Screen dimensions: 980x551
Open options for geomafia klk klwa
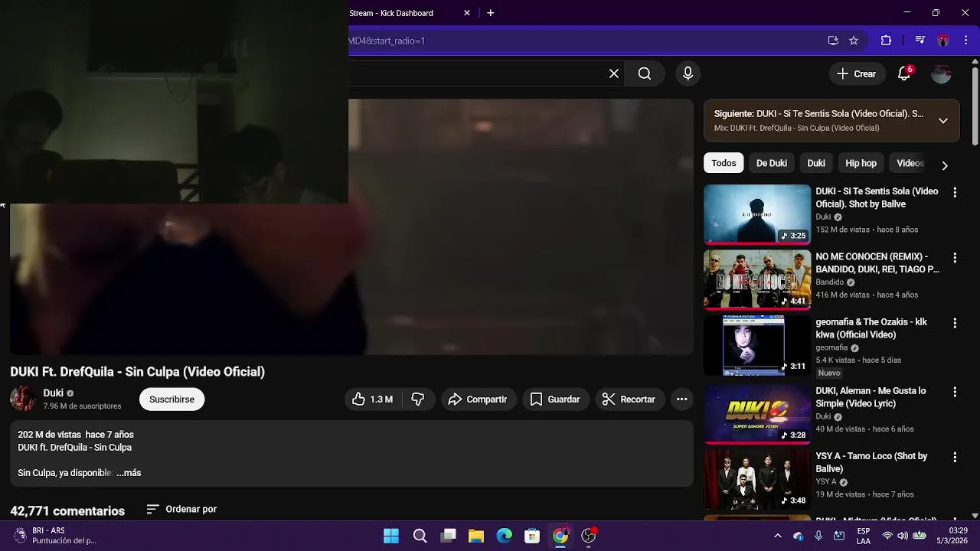click(955, 324)
